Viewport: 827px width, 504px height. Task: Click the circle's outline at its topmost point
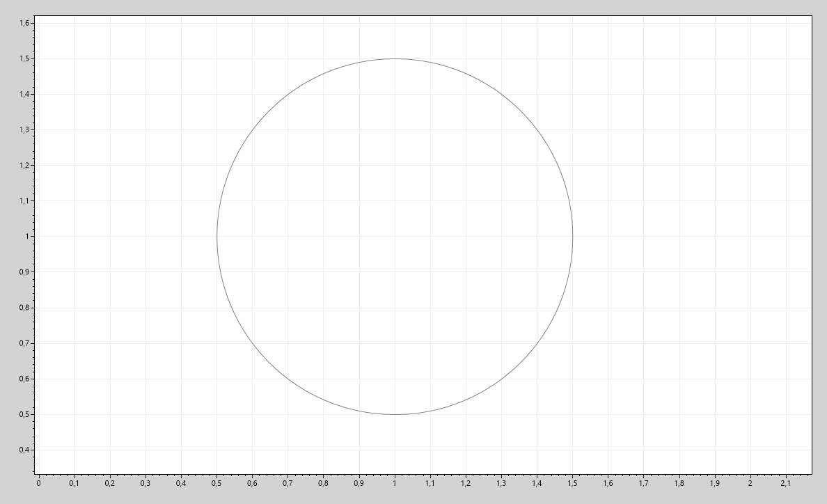(x=395, y=59)
